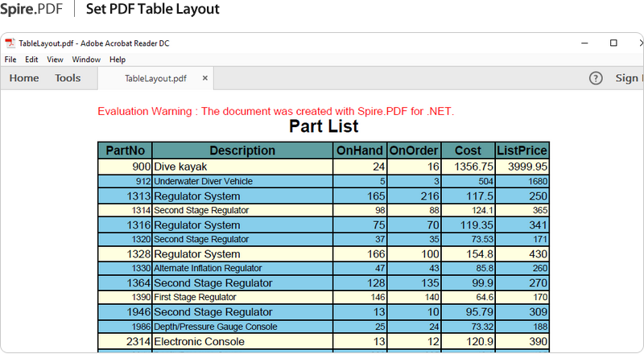Switch to the Home tab

tap(24, 78)
